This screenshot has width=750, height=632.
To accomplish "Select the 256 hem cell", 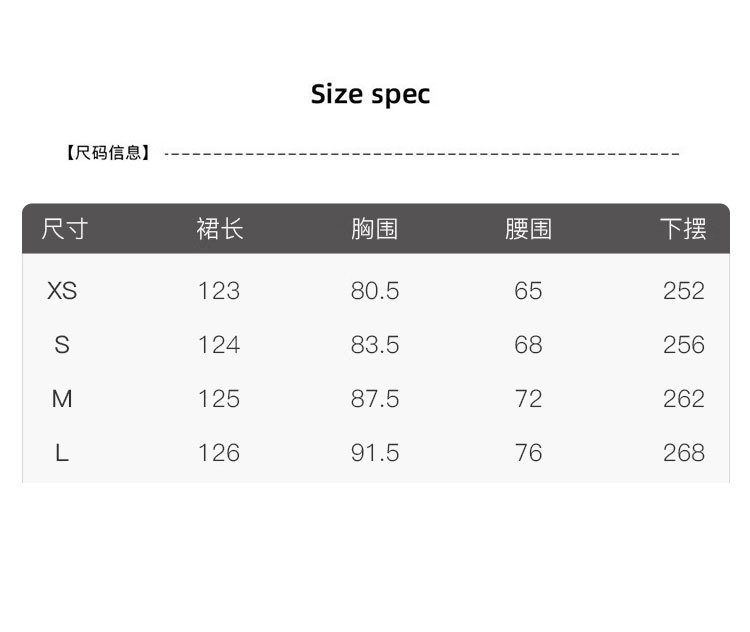I will point(684,345).
